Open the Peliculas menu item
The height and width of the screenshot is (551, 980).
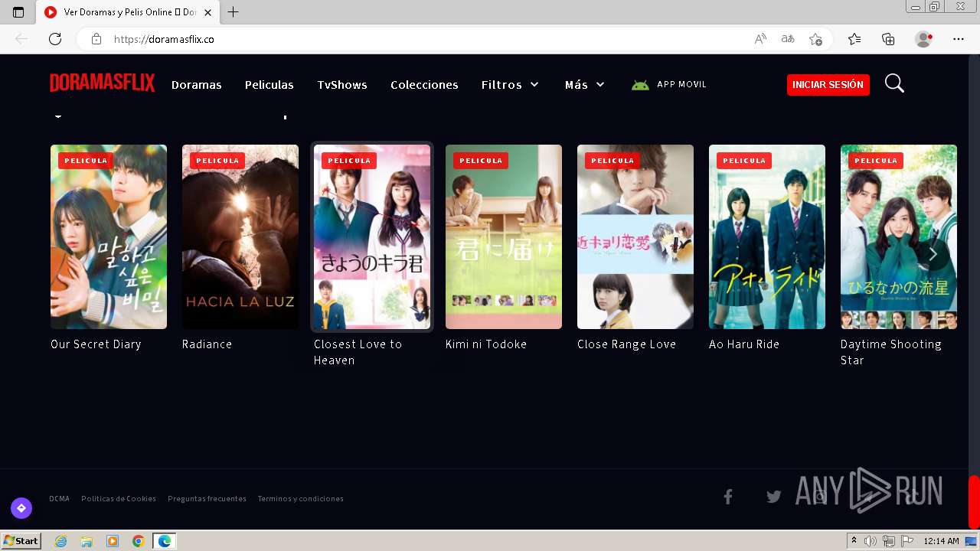pyautogui.click(x=269, y=85)
